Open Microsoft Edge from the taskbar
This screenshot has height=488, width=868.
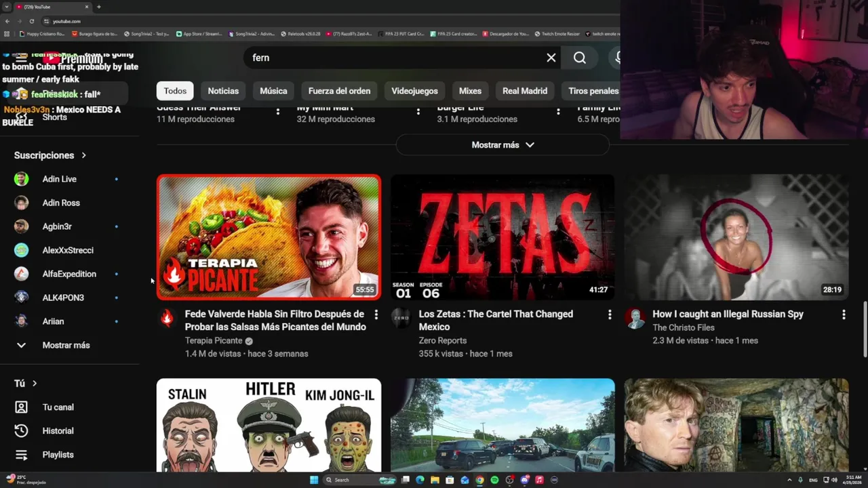click(420, 480)
